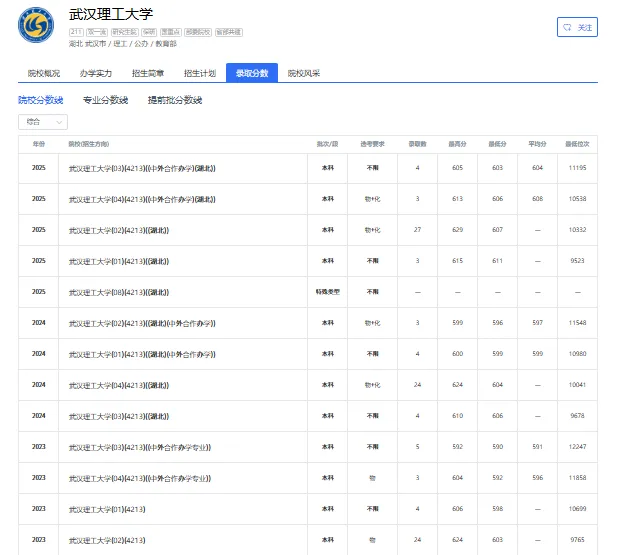The image size is (630, 555).
Task: Click the school title 武汉理工大学
Action: pyautogui.click(x=111, y=14)
